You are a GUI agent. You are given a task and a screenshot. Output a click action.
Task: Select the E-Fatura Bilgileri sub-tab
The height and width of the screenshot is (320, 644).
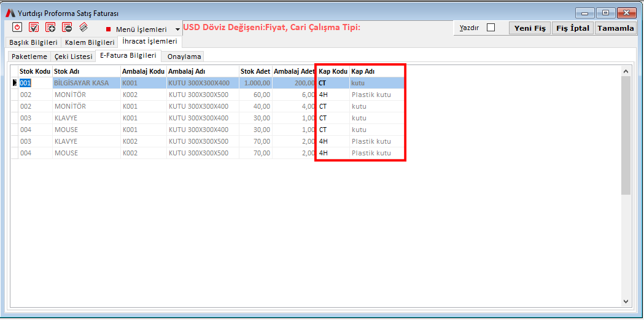point(128,55)
